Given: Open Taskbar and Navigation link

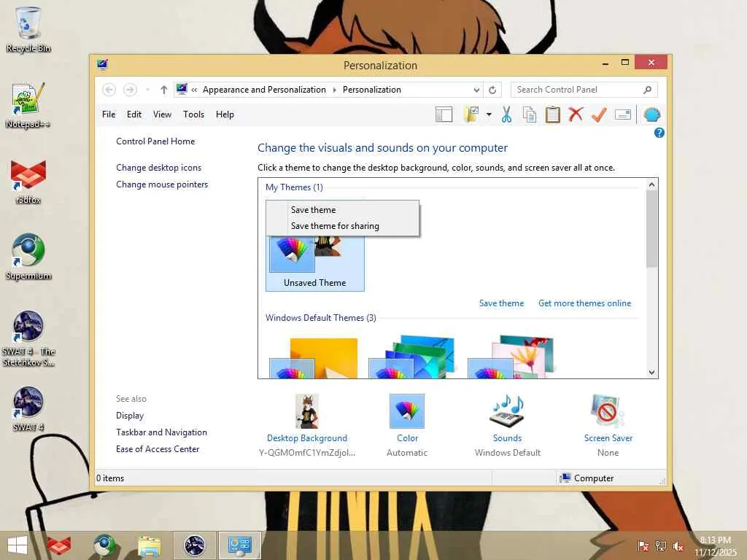Looking at the screenshot, I should click(161, 432).
